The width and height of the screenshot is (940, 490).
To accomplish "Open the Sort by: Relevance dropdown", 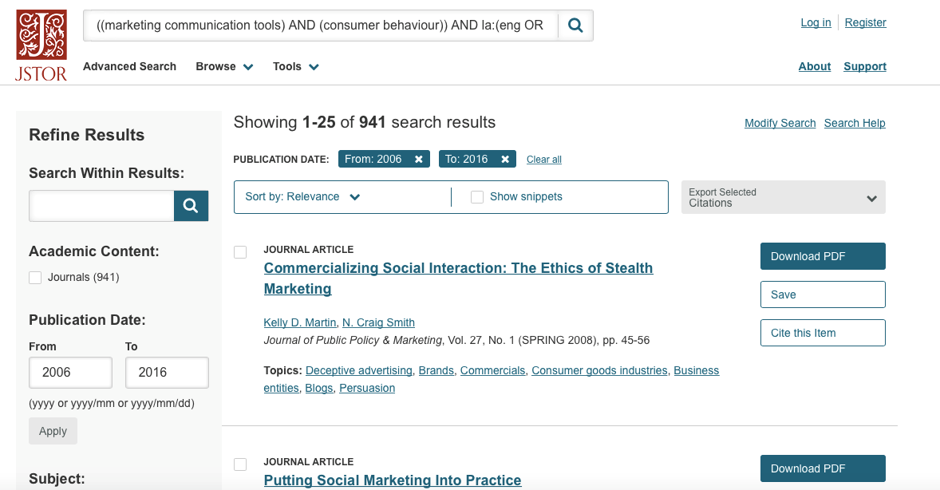I will tap(302, 197).
